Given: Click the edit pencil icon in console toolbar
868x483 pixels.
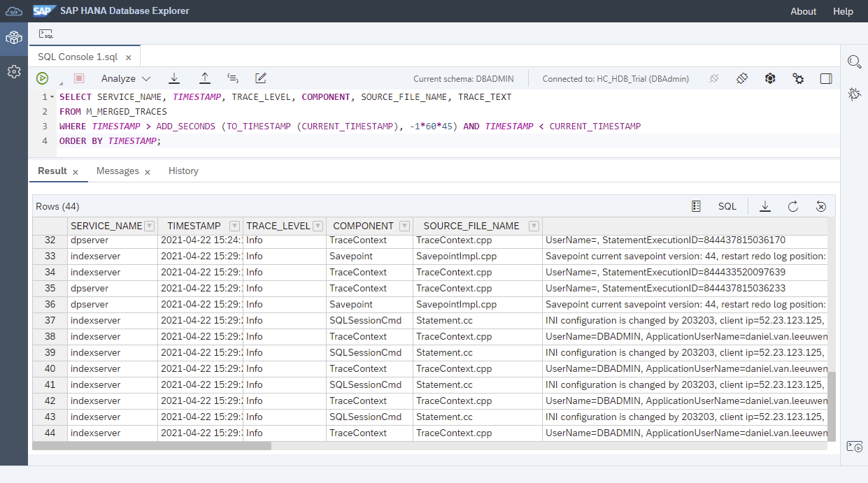Looking at the screenshot, I should [x=261, y=78].
